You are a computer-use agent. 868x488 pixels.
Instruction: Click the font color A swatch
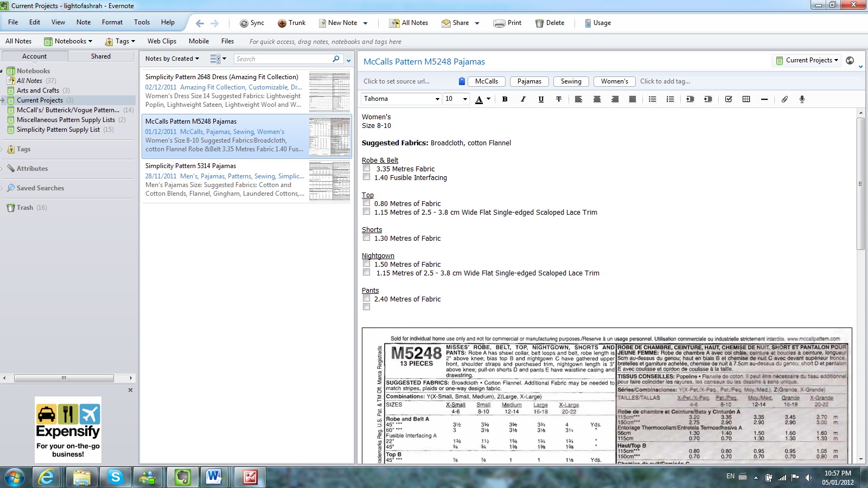(x=479, y=99)
